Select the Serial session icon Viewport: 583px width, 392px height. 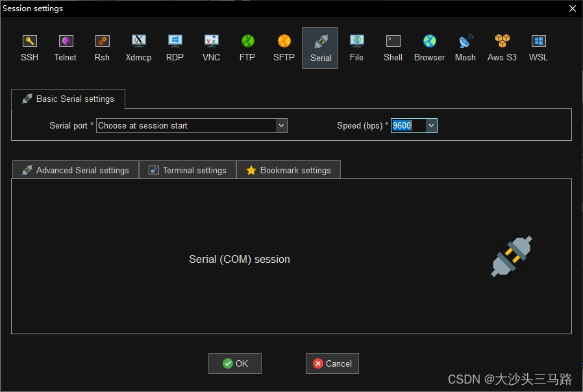pos(320,48)
